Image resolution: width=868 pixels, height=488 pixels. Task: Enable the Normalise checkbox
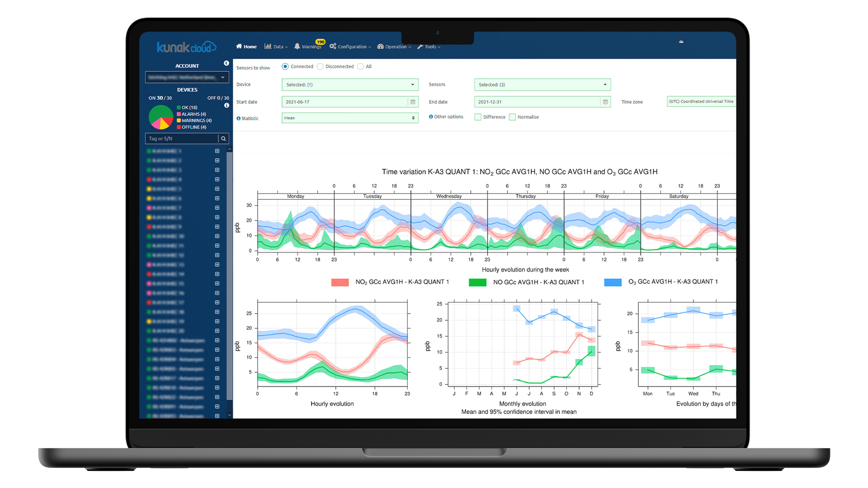pyautogui.click(x=512, y=117)
